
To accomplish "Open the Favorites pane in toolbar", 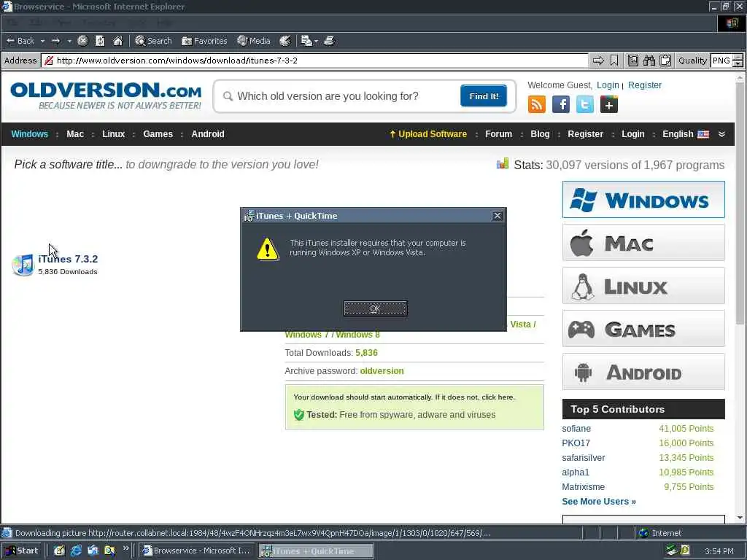I will [204, 41].
